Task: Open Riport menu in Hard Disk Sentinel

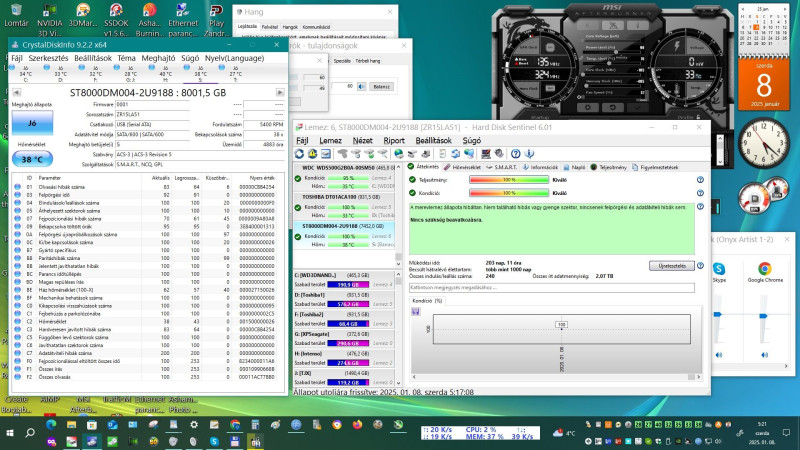Action: 393,140
